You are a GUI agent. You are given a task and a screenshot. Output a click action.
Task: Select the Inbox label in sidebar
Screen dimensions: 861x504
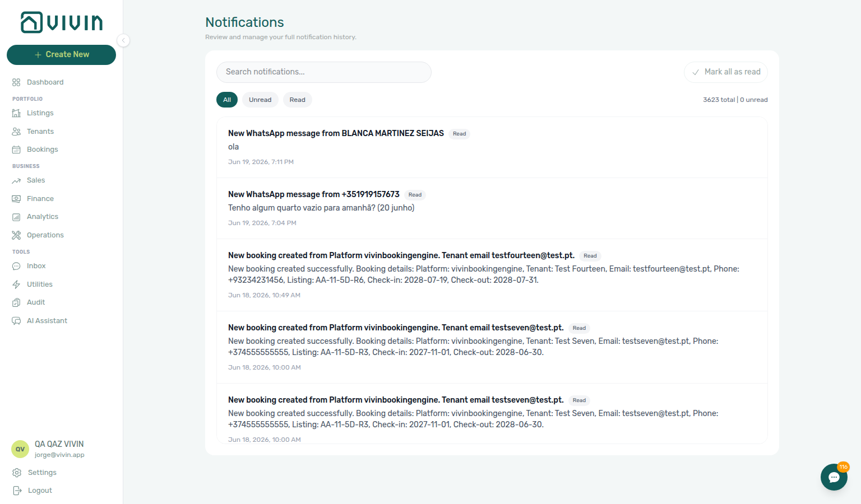click(36, 266)
